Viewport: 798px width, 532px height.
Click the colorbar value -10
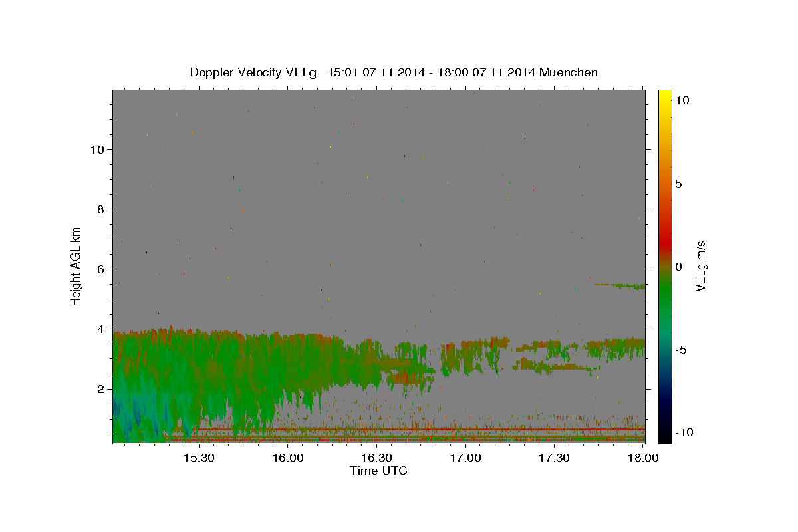[x=684, y=433]
